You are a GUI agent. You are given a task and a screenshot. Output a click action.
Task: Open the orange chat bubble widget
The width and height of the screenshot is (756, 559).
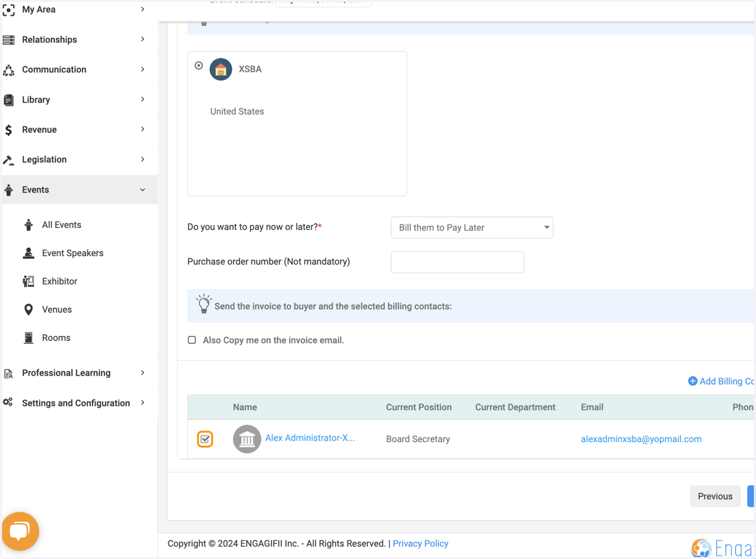point(20,531)
